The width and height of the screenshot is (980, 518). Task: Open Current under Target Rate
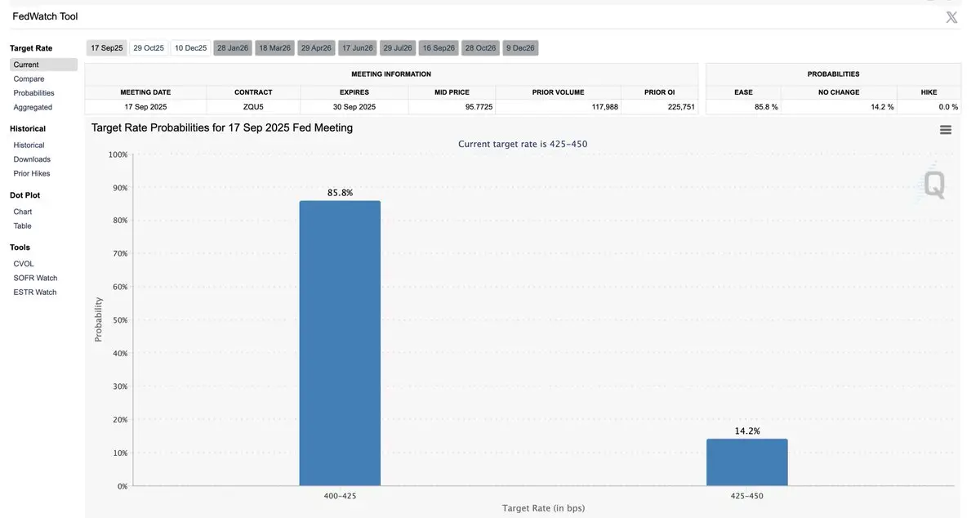point(44,65)
